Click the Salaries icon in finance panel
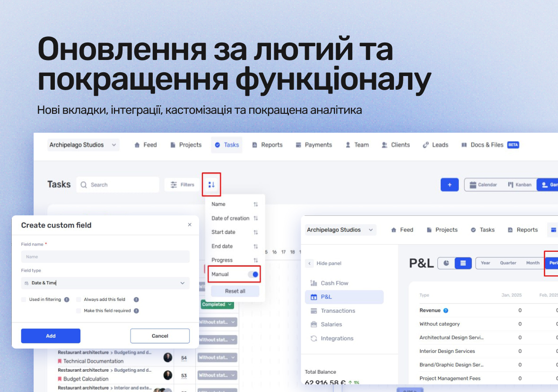 point(314,324)
